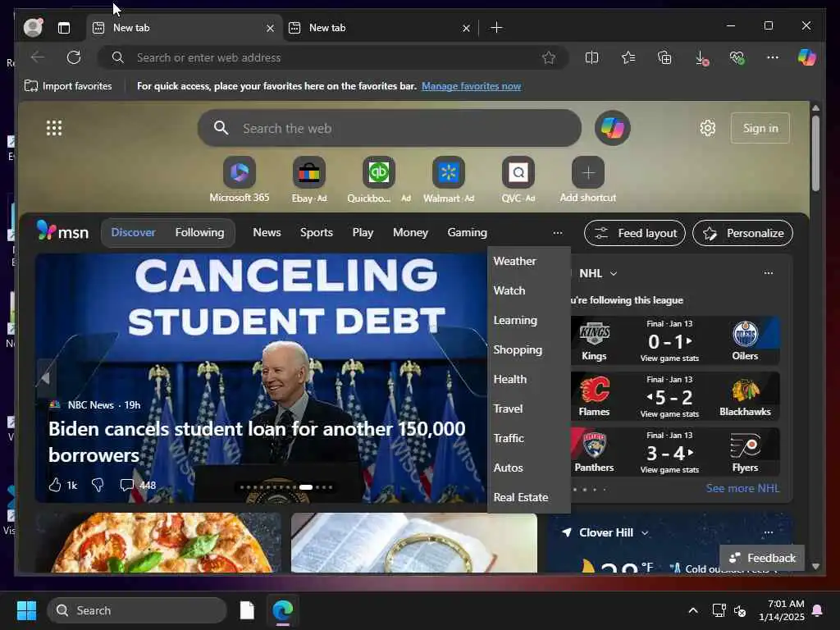Open page settings gear icon
Viewport: 840px width, 630px height.
pyautogui.click(x=708, y=128)
